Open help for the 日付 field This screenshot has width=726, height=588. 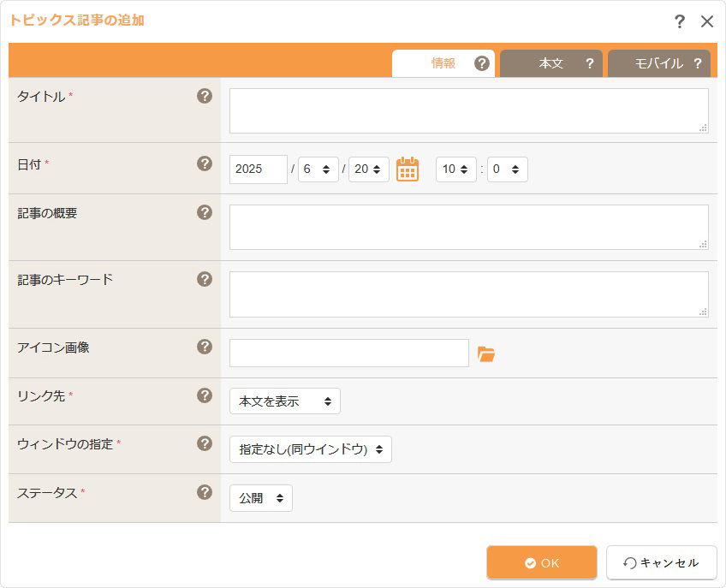(x=205, y=163)
